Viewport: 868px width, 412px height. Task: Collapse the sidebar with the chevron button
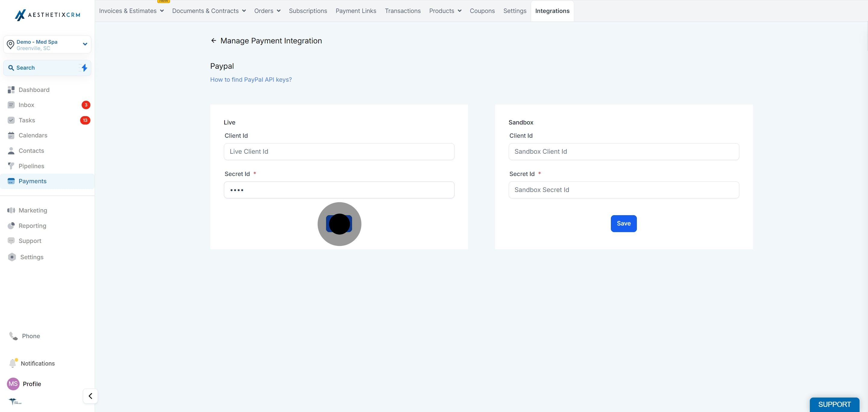click(x=90, y=396)
